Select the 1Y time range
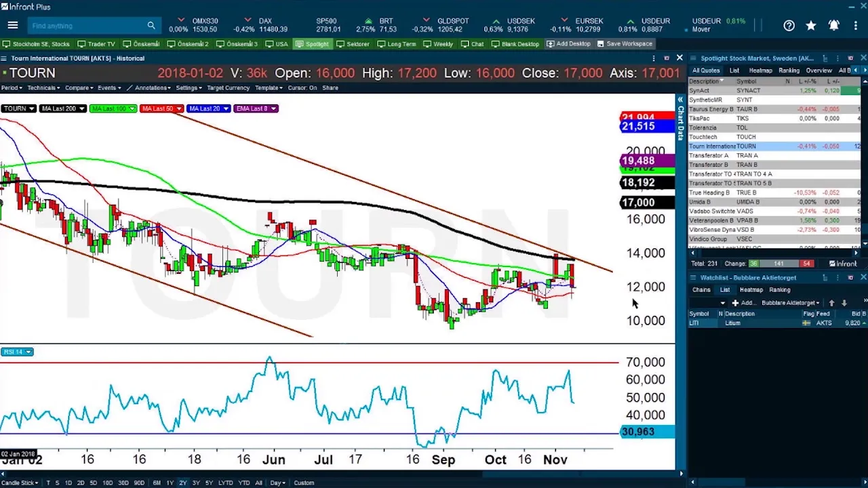The width and height of the screenshot is (868, 488). pyautogui.click(x=170, y=483)
